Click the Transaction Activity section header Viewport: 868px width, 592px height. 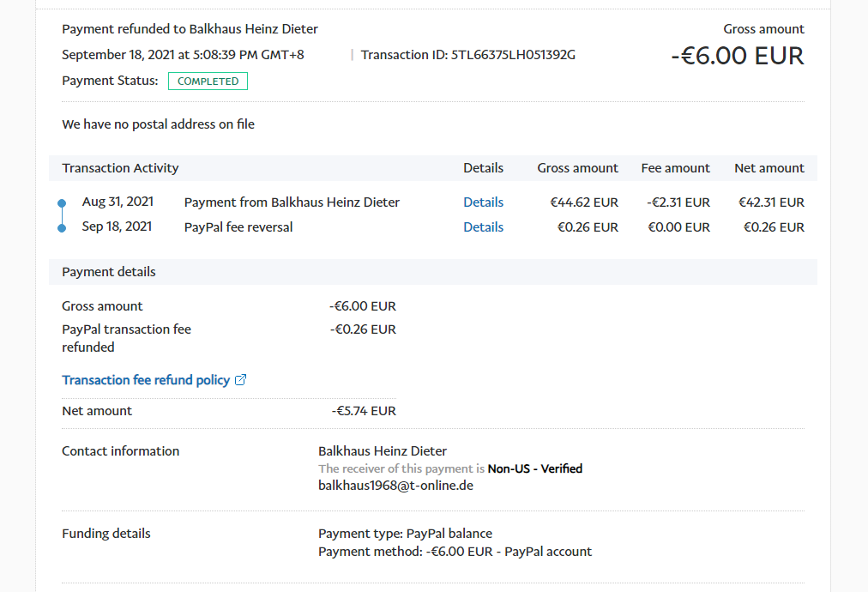click(120, 168)
